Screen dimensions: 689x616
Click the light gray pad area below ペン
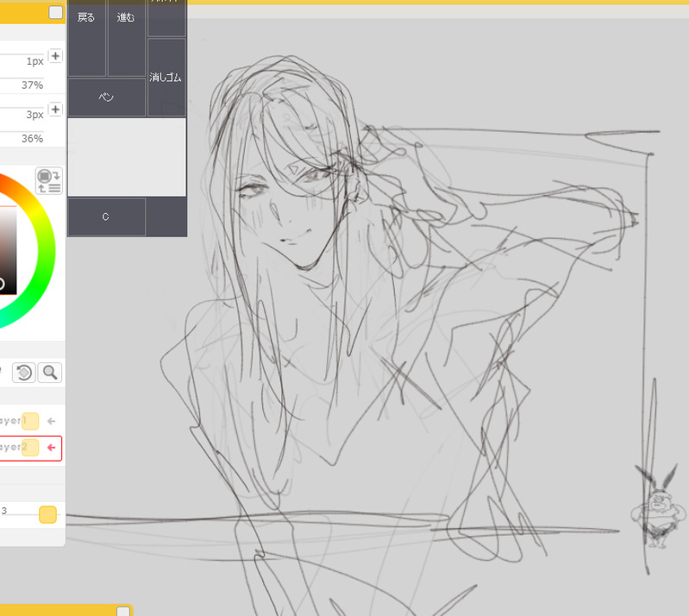point(127,157)
